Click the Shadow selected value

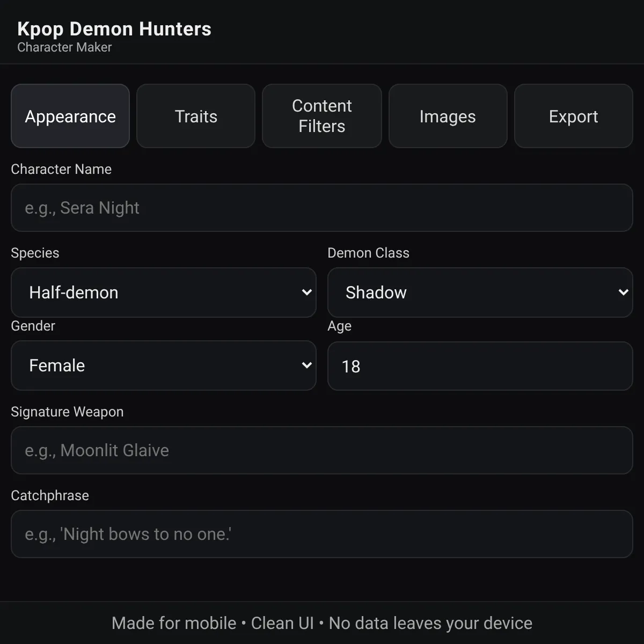click(376, 292)
